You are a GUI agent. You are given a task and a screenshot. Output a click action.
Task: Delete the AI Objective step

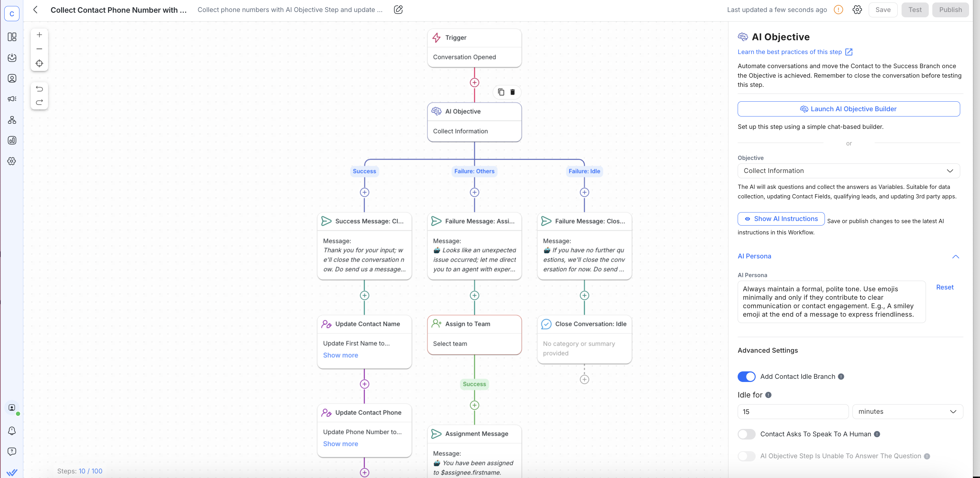pyautogui.click(x=513, y=92)
